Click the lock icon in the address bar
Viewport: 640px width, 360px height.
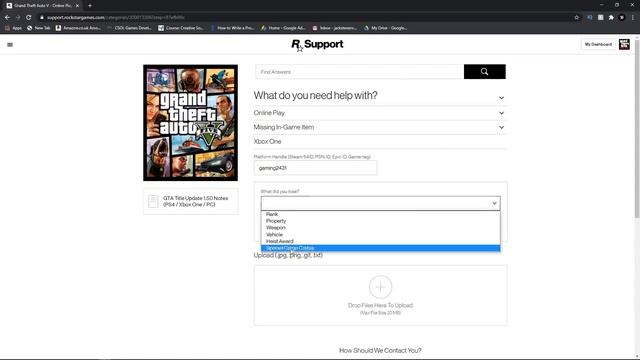[42, 18]
